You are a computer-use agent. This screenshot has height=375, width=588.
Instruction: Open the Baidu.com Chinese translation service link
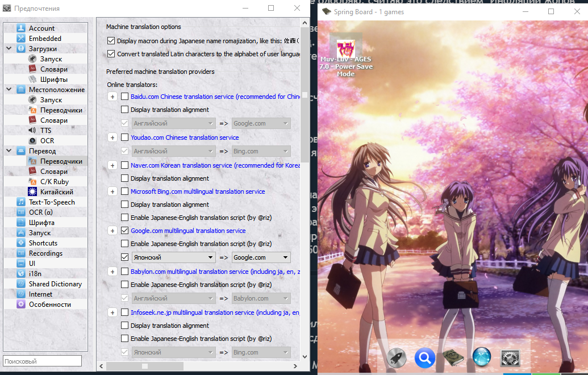(215, 97)
